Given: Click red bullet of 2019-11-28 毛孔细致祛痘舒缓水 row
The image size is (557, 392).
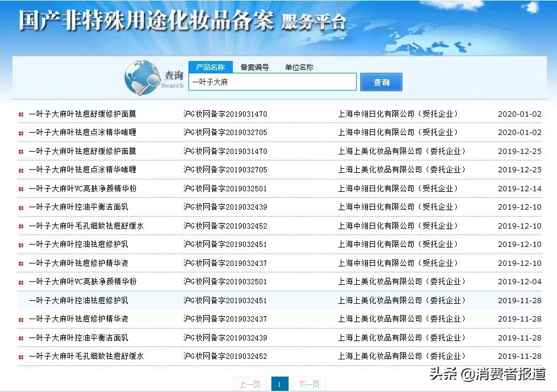Looking at the screenshot, I should point(21,357).
